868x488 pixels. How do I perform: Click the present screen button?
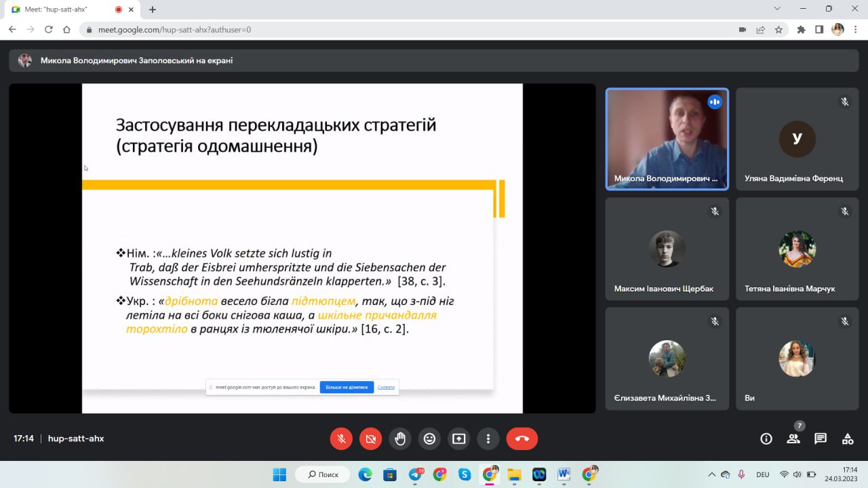pos(458,439)
